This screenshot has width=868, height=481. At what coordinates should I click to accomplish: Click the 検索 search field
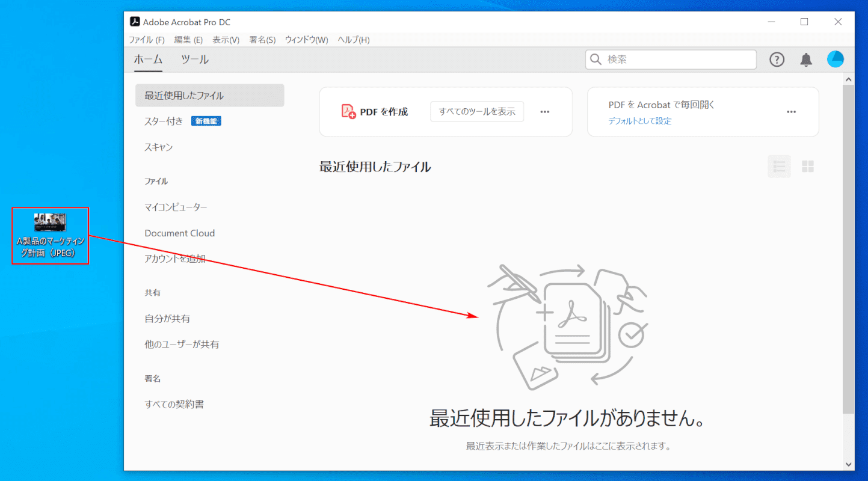click(x=671, y=60)
